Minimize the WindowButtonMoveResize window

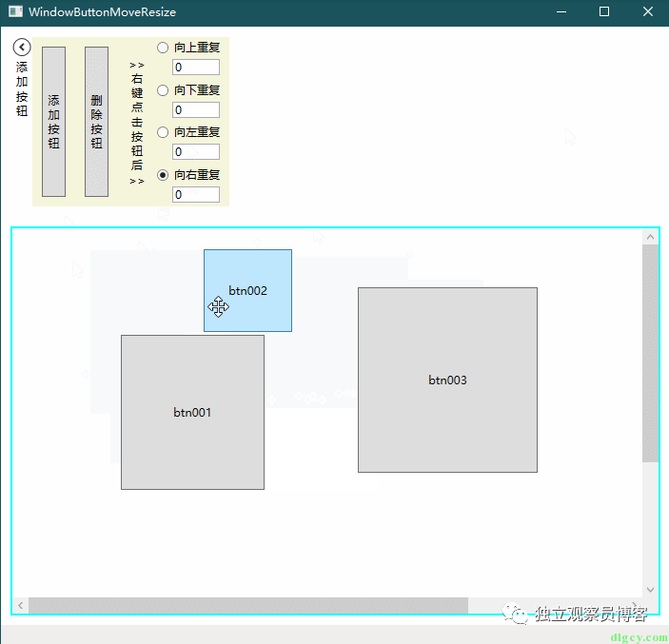point(561,12)
